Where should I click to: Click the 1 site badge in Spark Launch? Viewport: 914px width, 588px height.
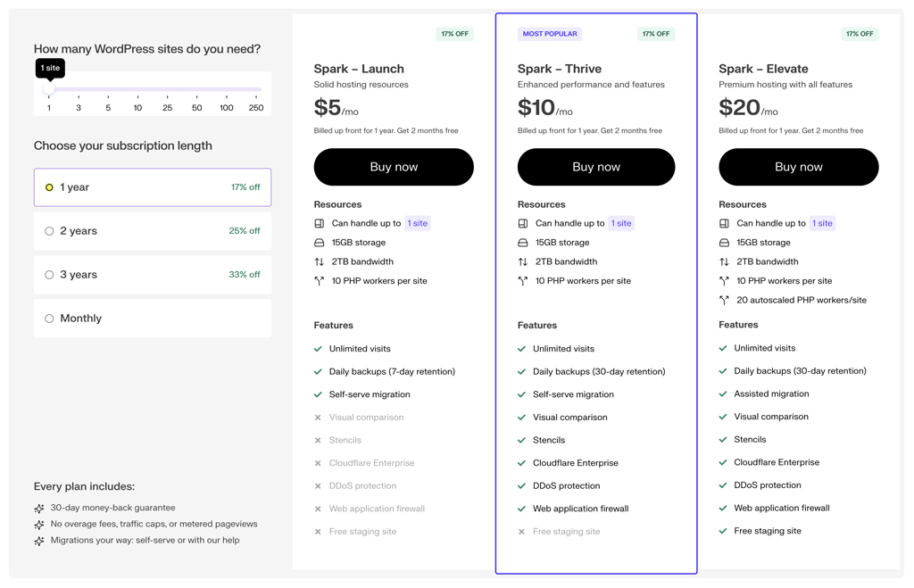click(418, 223)
